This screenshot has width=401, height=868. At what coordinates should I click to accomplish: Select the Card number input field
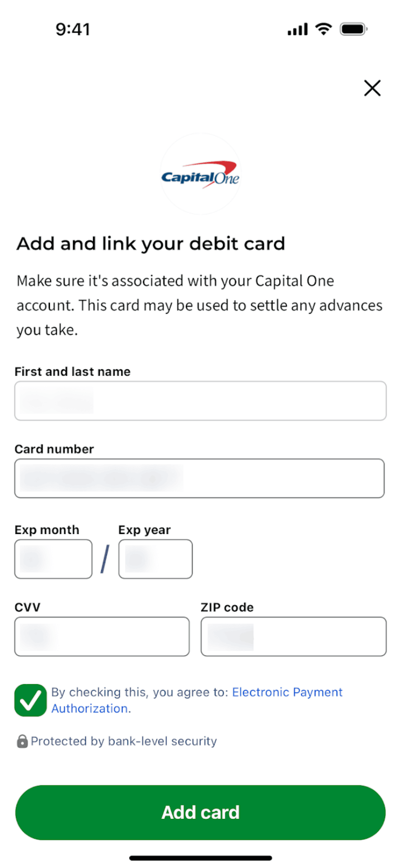[x=199, y=478]
